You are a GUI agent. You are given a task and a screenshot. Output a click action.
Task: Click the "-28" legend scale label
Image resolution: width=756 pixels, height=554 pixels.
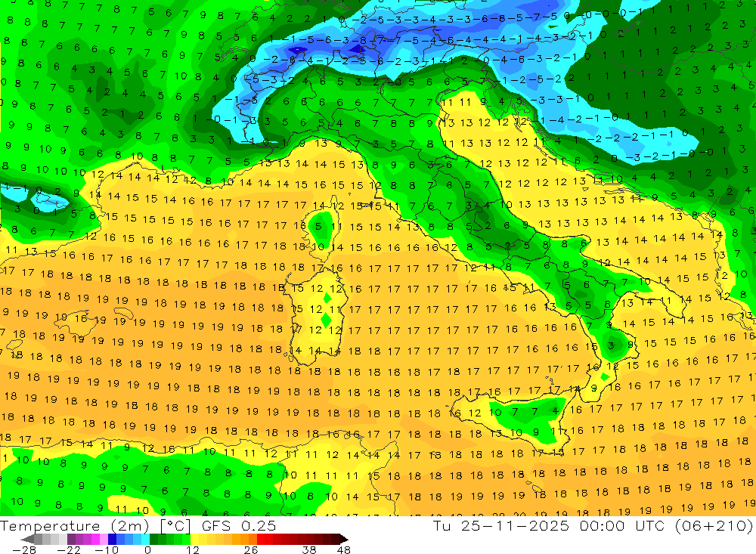(24, 549)
